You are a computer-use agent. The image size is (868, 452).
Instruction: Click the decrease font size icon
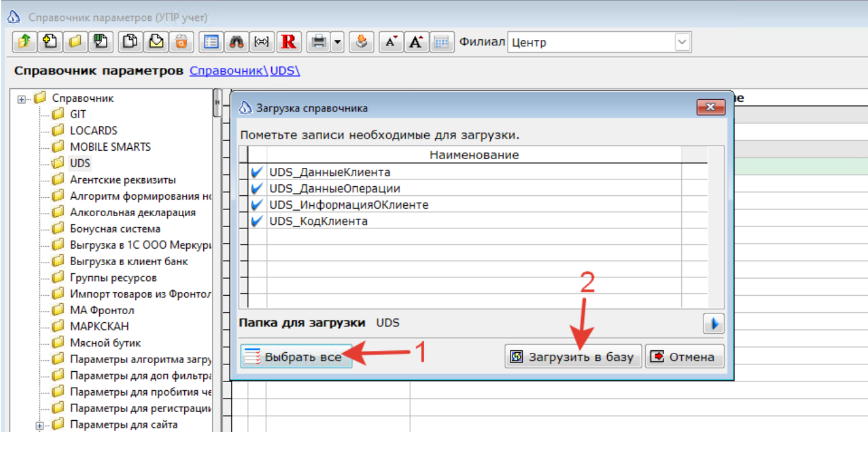(x=391, y=42)
